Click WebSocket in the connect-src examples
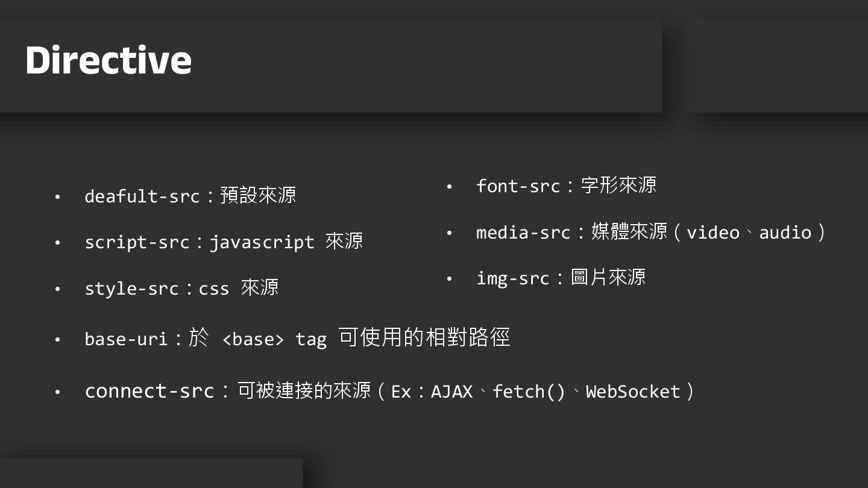This screenshot has height=488, width=868. tap(633, 392)
